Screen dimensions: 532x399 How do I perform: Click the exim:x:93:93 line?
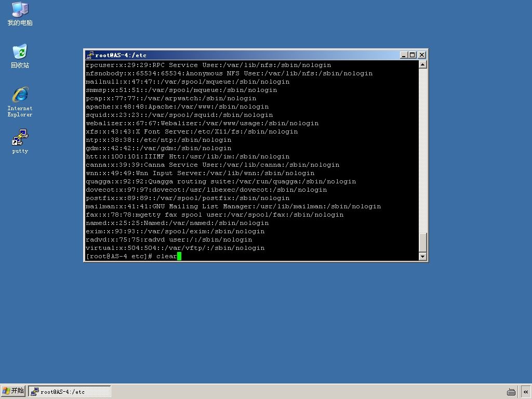click(175, 231)
